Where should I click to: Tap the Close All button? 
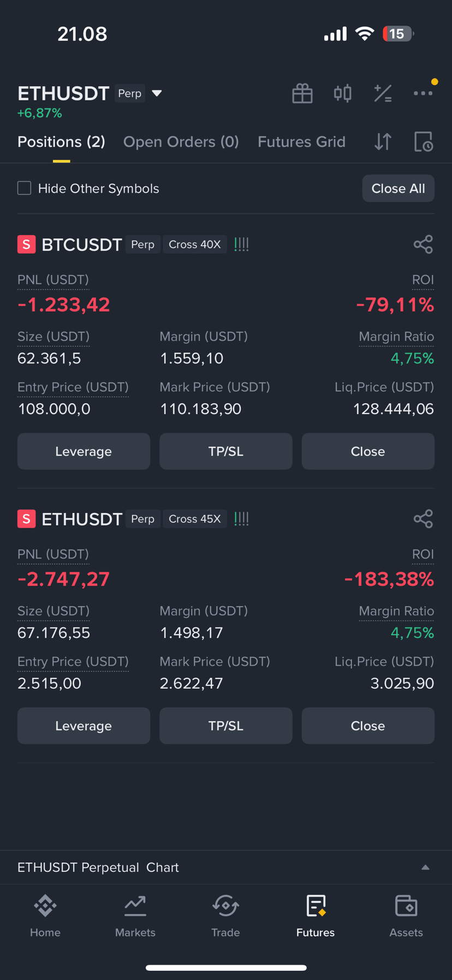point(399,188)
